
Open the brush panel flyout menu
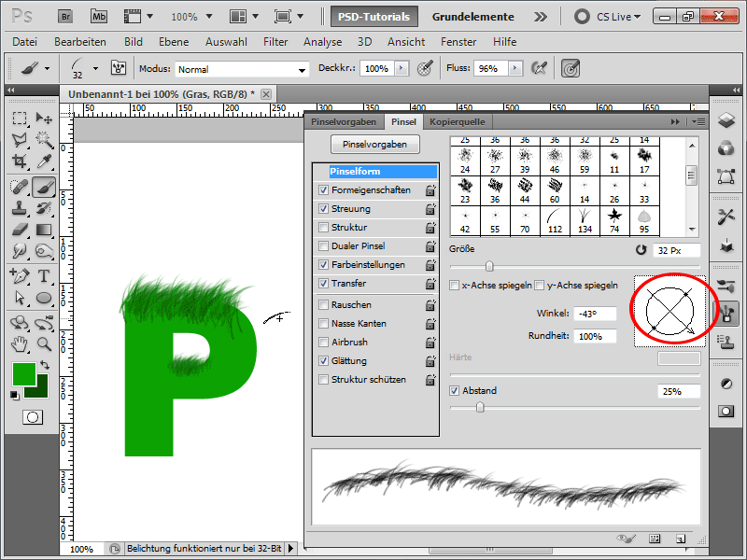click(698, 122)
